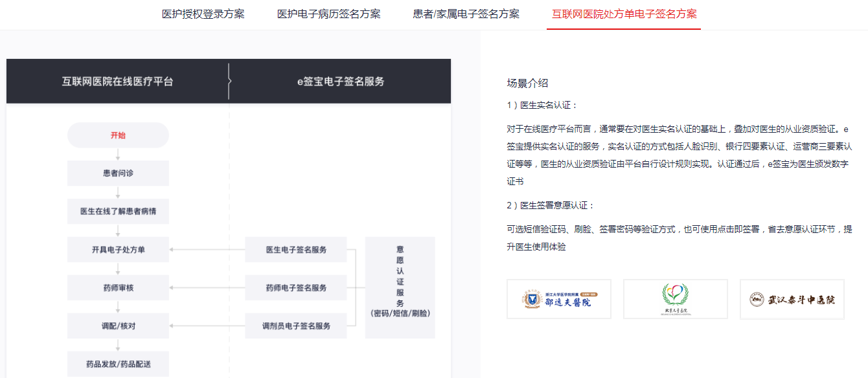Image resolution: width=868 pixels, height=378 pixels.
Task: Click the 邵逸夫医院 logo card
Action: click(x=559, y=299)
